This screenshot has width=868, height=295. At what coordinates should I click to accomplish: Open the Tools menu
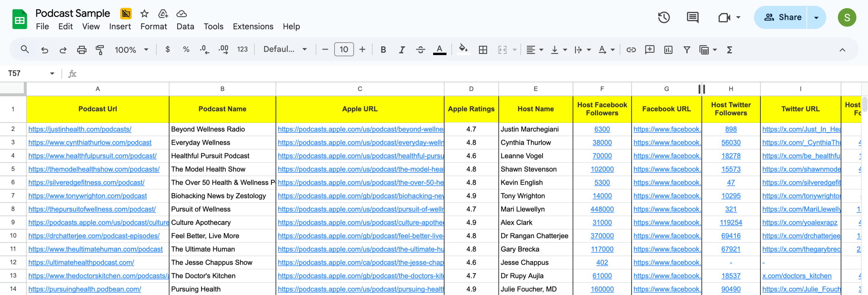[x=213, y=26]
